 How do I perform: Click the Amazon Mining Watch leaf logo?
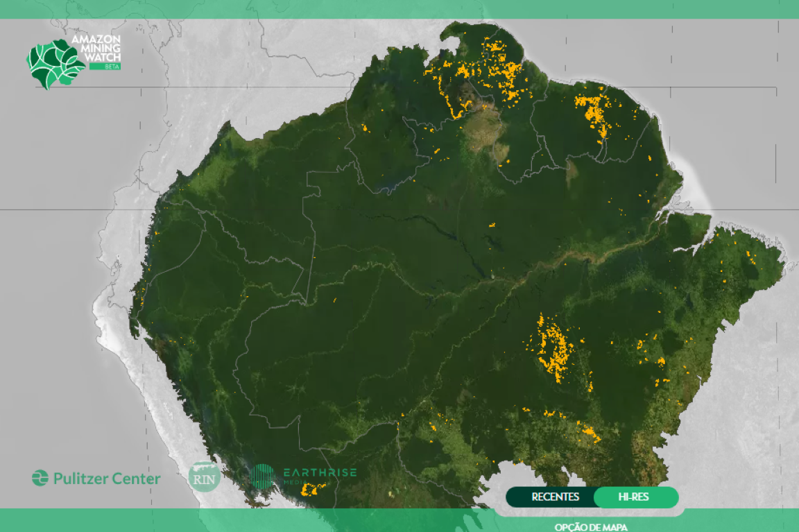click(x=54, y=63)
